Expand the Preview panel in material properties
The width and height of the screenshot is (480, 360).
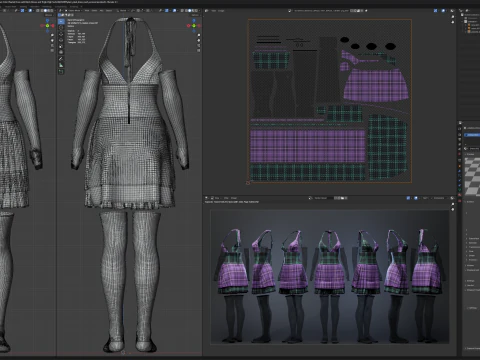coord(471,154)
